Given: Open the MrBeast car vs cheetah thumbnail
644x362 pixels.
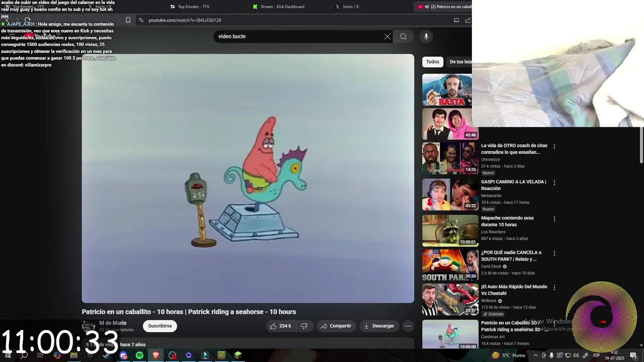Looking at the screenshot, I should tap(450, 300).
